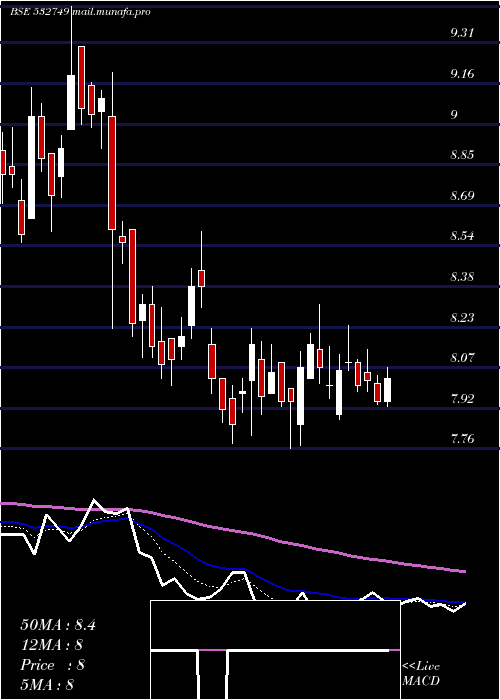Click the 8.07 price axis label
500x700 pixels.
(462, 358)
